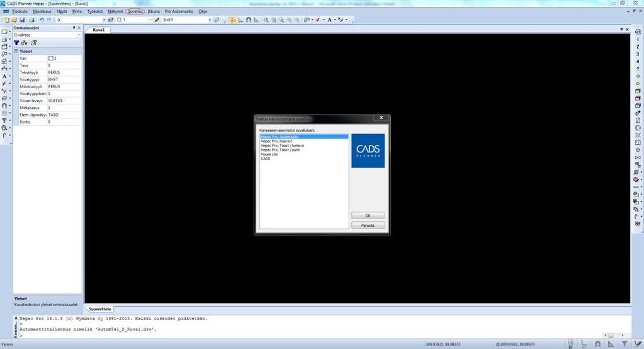Open the Pro Automaatio menu
Image resolution: width=644 pixels, height=349 pixels.
(179, 11)
